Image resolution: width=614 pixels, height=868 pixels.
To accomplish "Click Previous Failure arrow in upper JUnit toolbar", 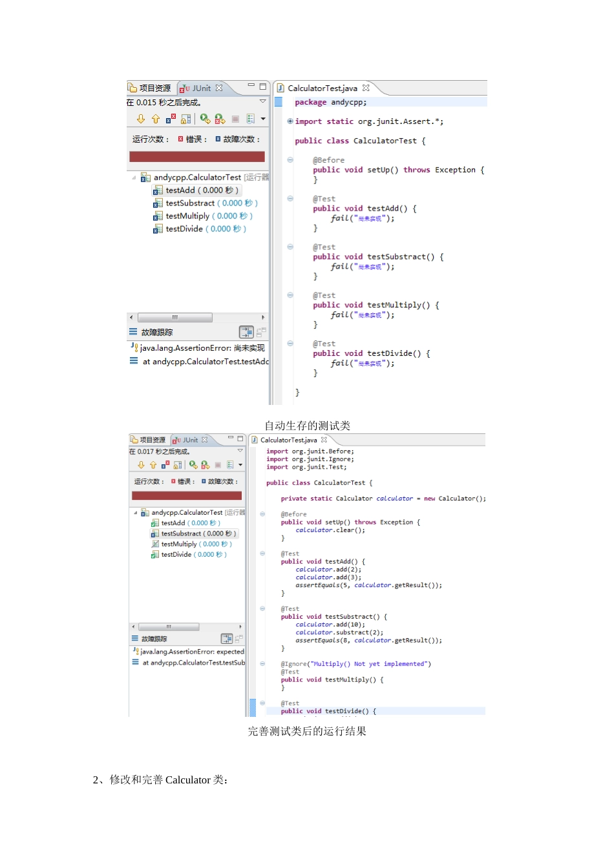I will (x=156, y=119).
